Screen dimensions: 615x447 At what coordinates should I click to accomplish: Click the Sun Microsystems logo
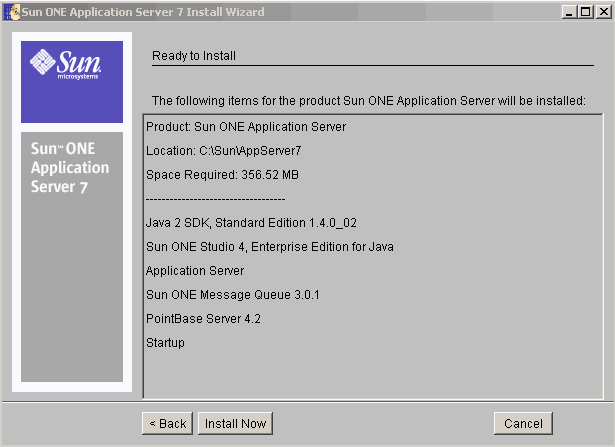coord(66,64)
